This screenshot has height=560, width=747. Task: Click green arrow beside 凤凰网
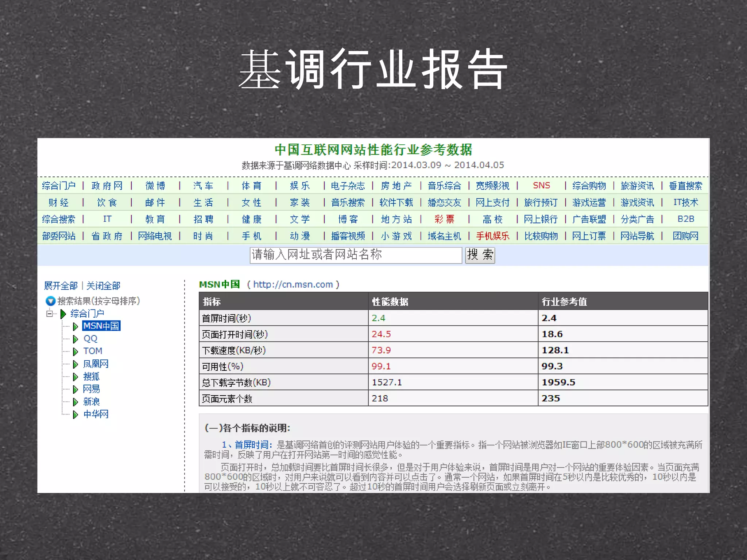(x=76, y=364)
